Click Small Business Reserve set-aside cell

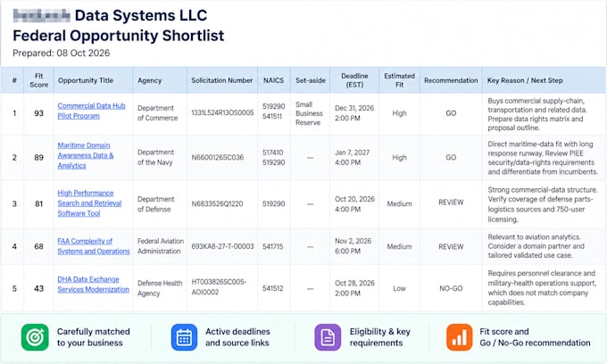click(309, 113)
